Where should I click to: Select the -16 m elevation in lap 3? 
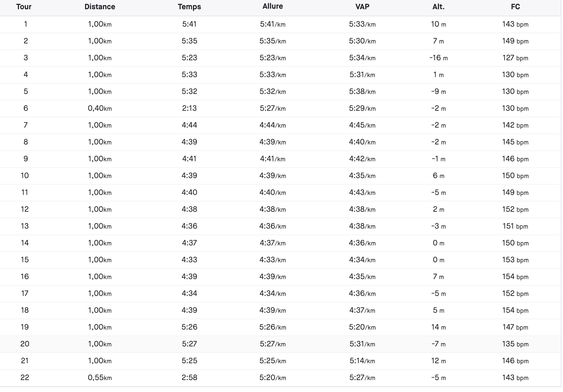tap(438, 58)
